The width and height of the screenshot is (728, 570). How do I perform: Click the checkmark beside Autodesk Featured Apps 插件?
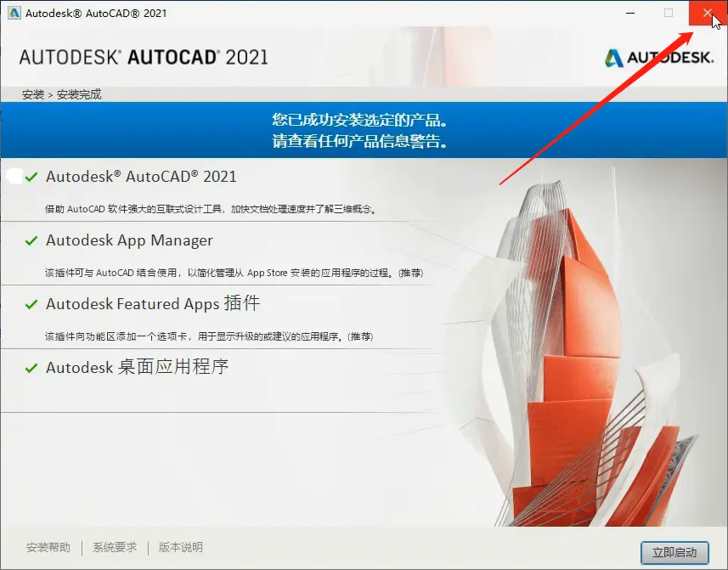coord(31,304)
